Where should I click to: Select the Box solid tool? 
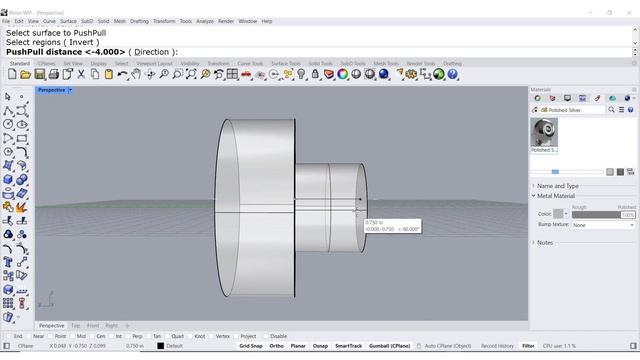[8, 179]
